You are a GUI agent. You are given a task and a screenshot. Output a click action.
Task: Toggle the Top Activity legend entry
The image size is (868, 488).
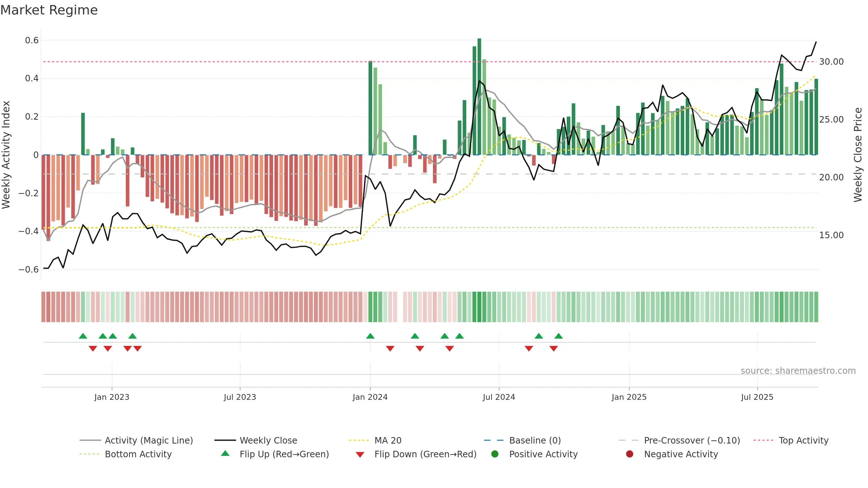coord(791,440)
